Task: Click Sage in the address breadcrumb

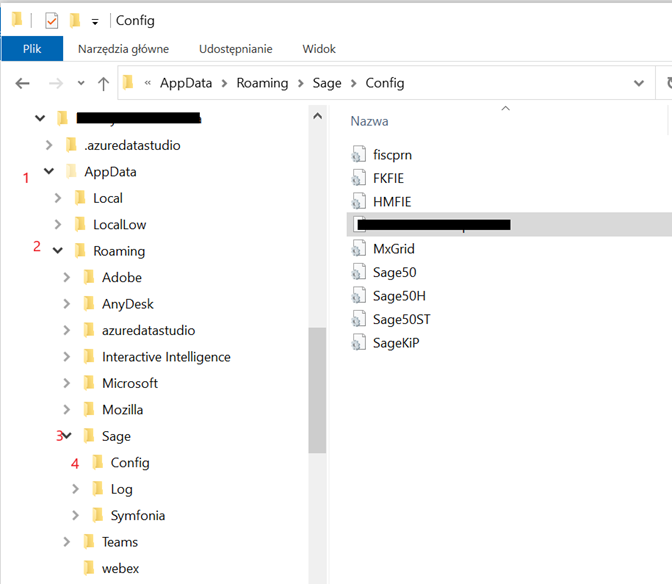Action: 327,83
